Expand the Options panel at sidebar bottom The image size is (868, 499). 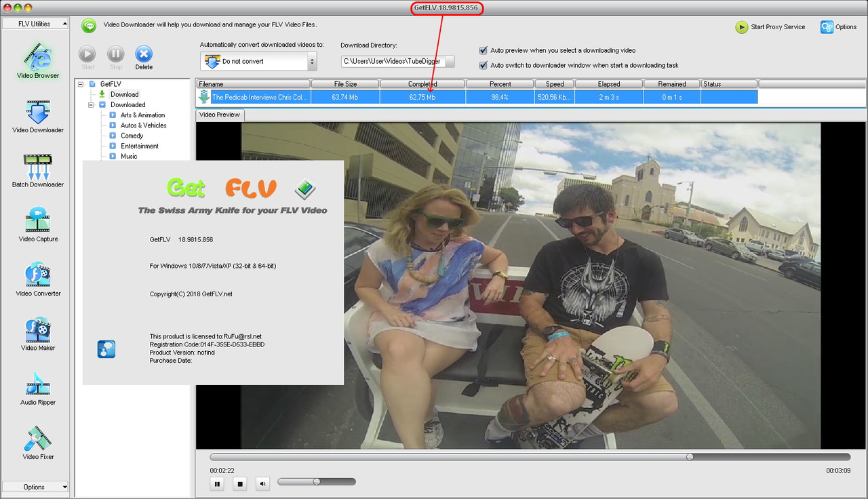(35, 487)
